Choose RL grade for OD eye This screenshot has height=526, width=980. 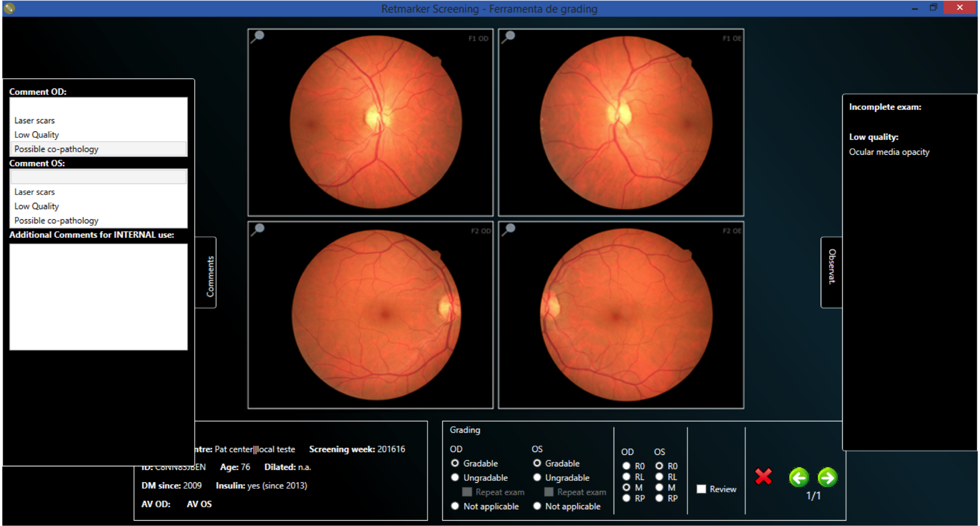pos(626,477)
